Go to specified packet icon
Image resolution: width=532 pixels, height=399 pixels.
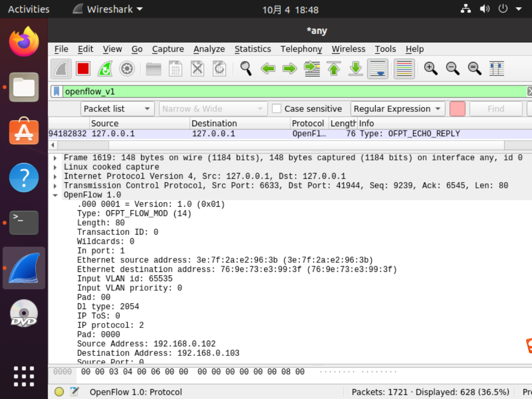coord(312,69)
